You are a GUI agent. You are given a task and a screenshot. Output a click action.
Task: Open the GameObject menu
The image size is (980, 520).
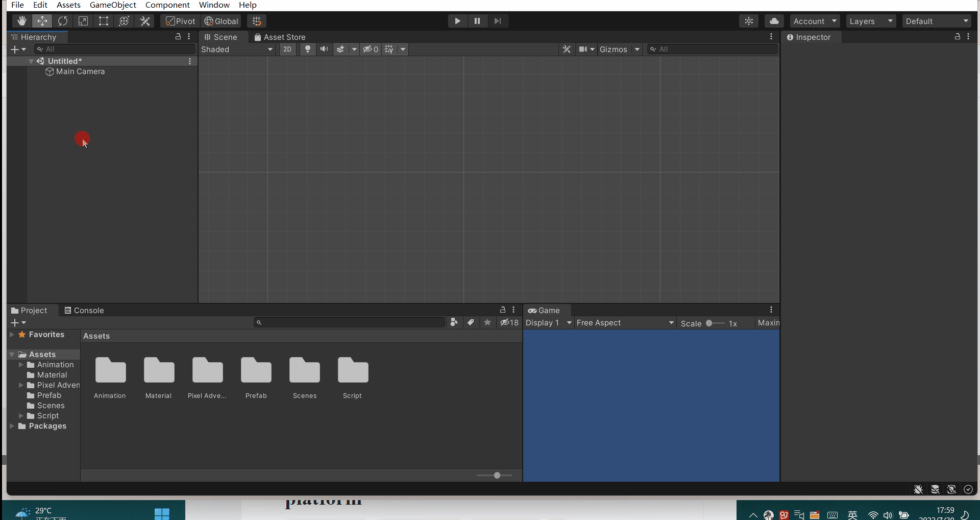click(112, 5)
